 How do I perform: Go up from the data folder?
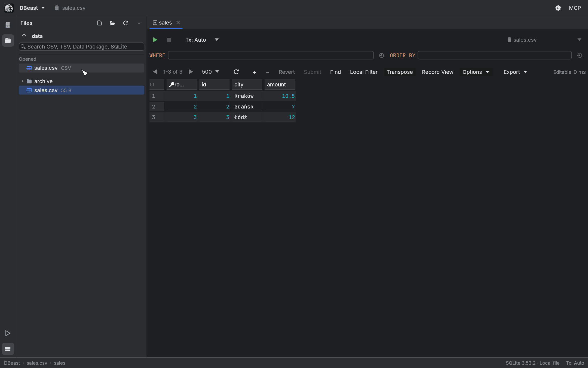(24, 36)
